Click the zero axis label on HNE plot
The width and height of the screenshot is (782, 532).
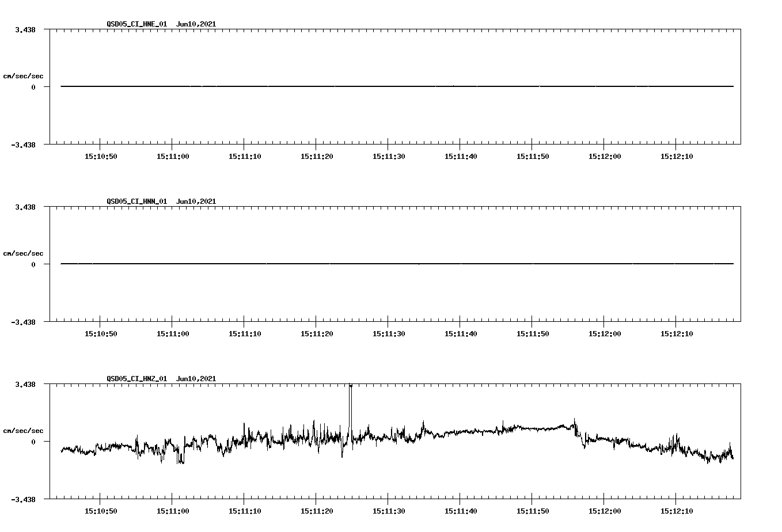tap(33, 88)
